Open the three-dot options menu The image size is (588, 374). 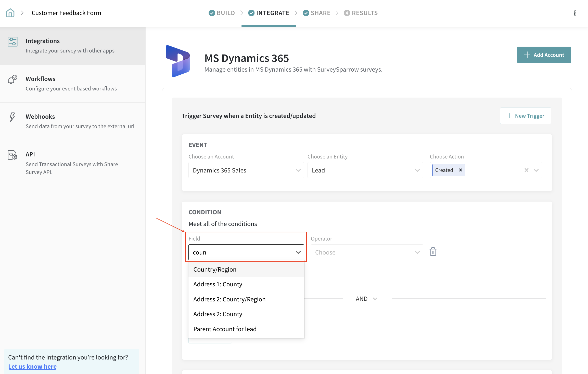(x=574, y=13)
